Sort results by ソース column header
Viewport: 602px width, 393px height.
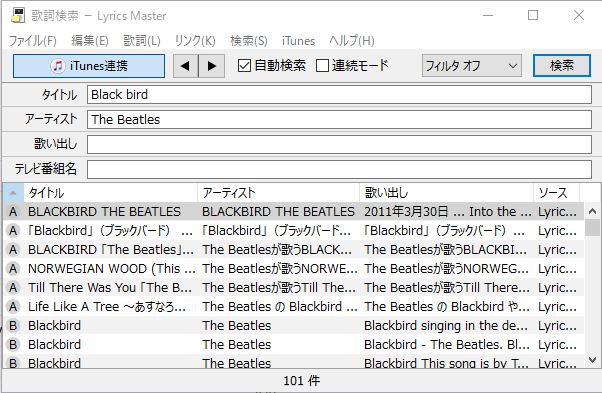557,193
